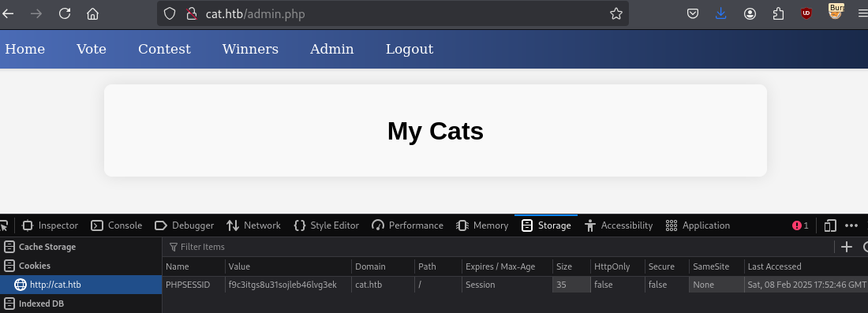Show browser downloads
This screenshot has width=868, height=313.
tap(720, 14)
